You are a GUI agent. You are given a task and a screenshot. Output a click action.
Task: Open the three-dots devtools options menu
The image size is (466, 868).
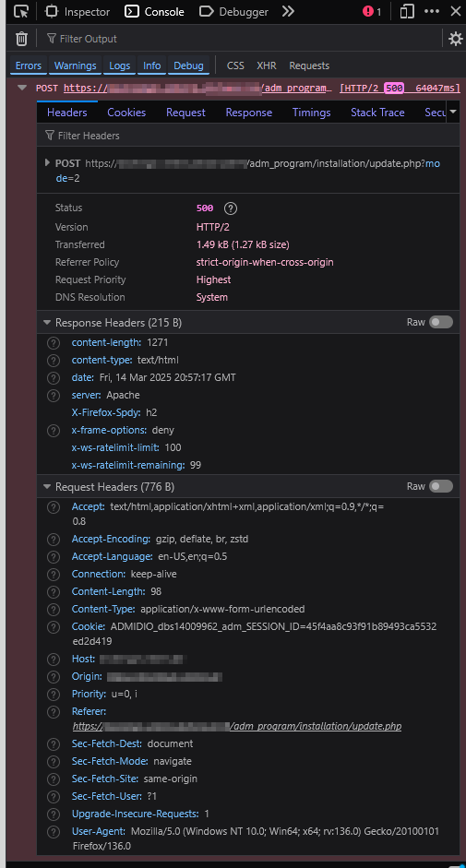432,11
